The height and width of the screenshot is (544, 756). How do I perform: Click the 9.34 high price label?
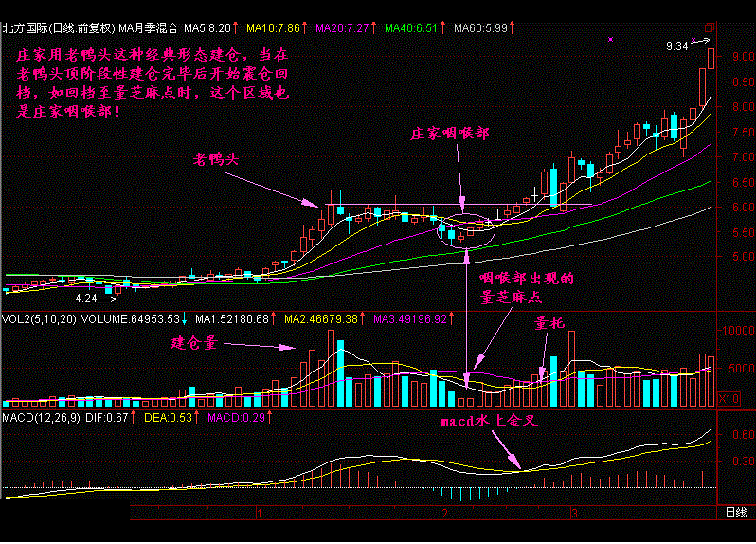point(676,45)
